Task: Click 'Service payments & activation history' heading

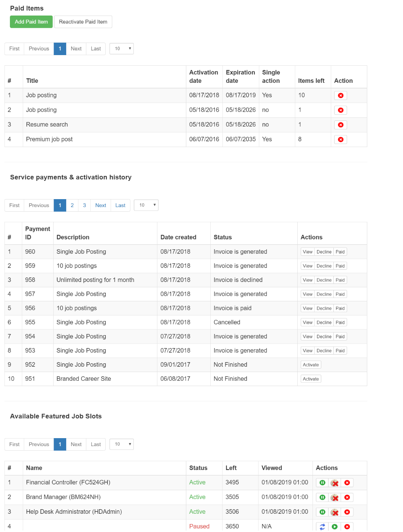Action: 71,177
